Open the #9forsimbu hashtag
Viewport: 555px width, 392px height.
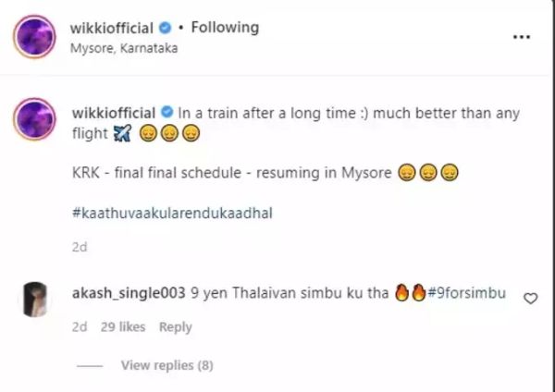pos(466,293)
